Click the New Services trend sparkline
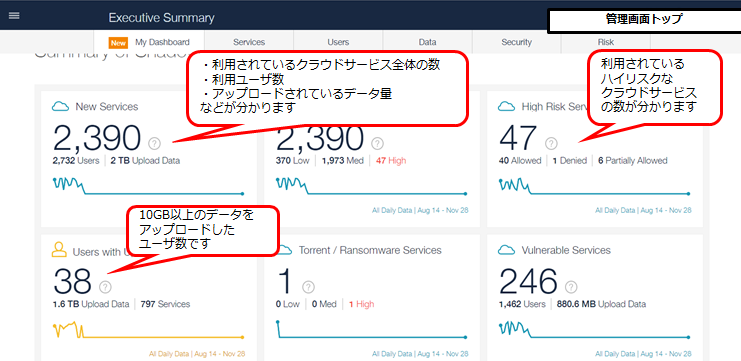The image size is (741, 361). [148, 186]
